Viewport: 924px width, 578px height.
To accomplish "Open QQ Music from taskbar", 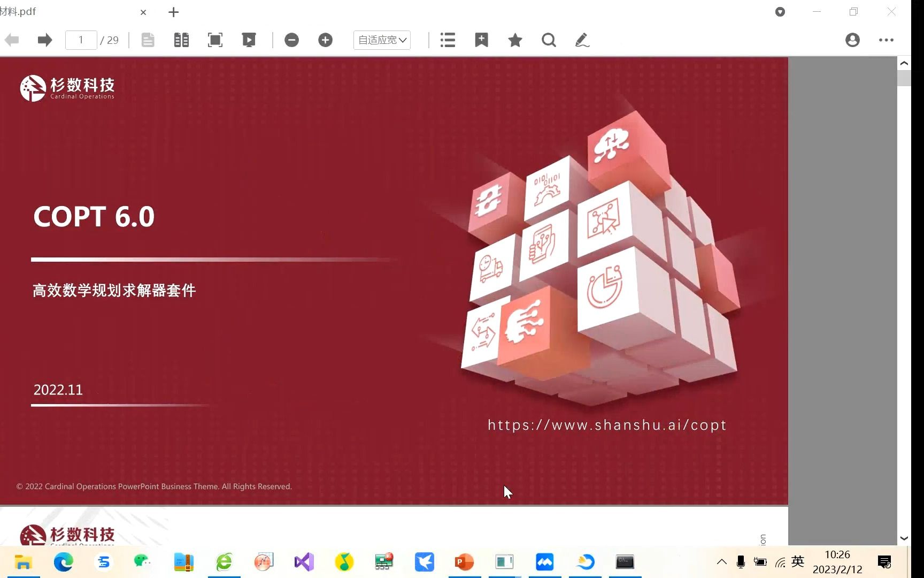I will tap(344, 562).
